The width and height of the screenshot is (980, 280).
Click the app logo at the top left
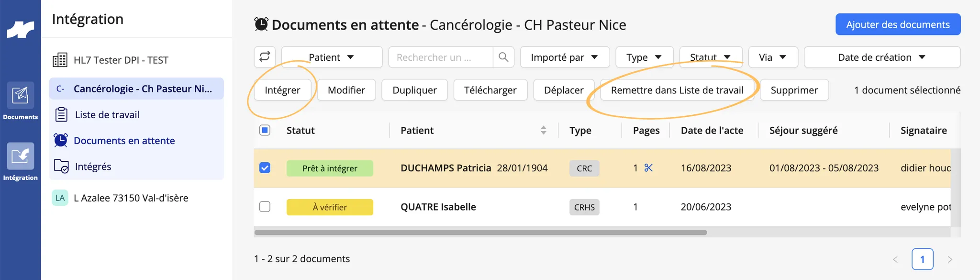[x=20, y=30]
